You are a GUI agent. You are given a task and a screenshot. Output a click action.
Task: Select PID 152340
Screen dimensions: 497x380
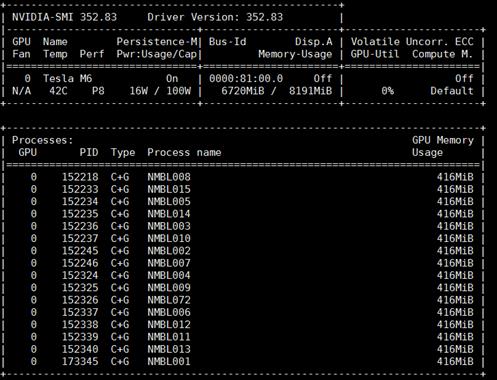[x=80, y=350]
